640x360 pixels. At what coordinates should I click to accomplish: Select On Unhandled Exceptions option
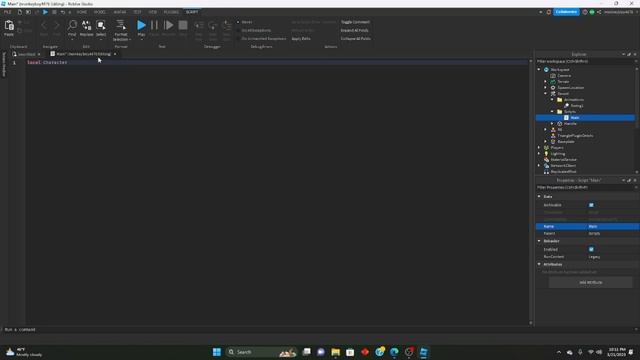[262, 38]
